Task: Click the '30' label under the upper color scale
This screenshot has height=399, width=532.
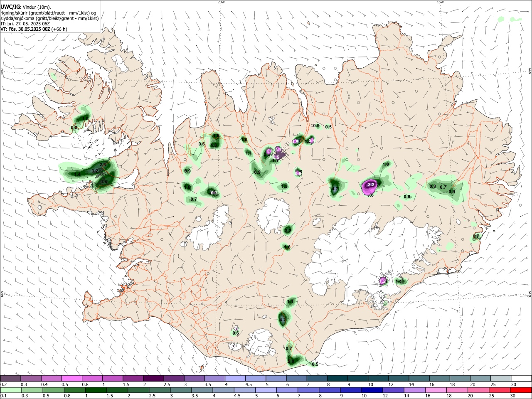Action: tap(513, 384)
